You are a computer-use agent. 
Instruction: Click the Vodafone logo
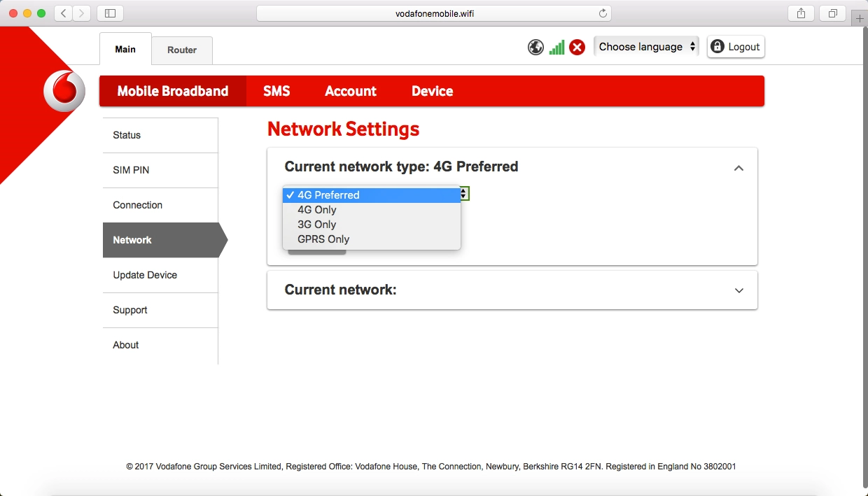coord(63,91)
